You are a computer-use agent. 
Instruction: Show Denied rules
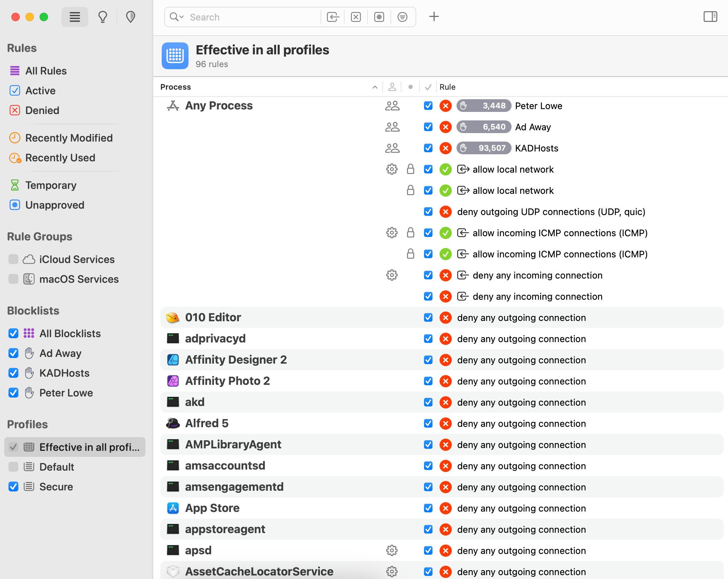(42, 111)
